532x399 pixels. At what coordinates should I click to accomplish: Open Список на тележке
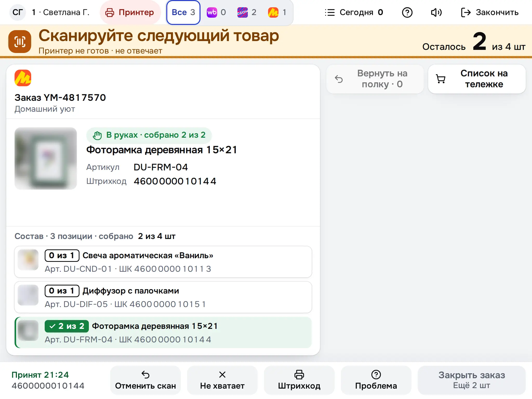click(x=477, y=79)
